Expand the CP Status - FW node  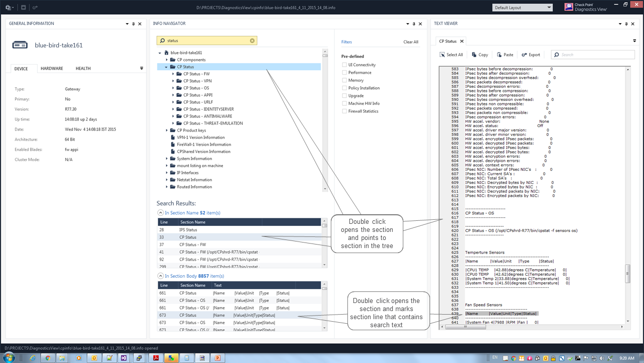coord(173,74)
